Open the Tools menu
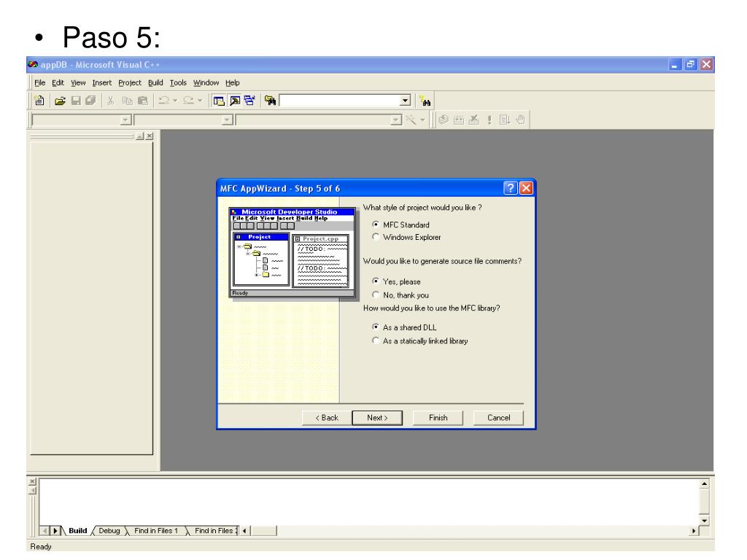The height and width of the screenshot is (560, 747). tap(178, 82)
